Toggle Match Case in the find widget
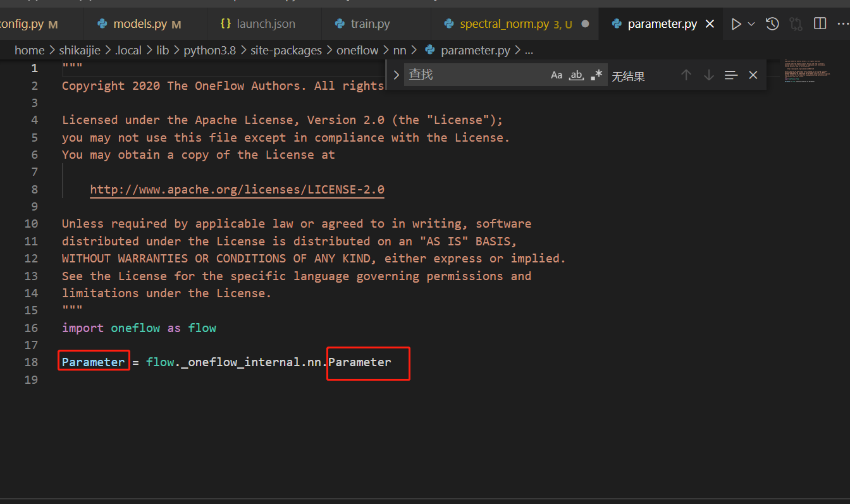Viewport: 850px width, 504px height. click(556, 75)
